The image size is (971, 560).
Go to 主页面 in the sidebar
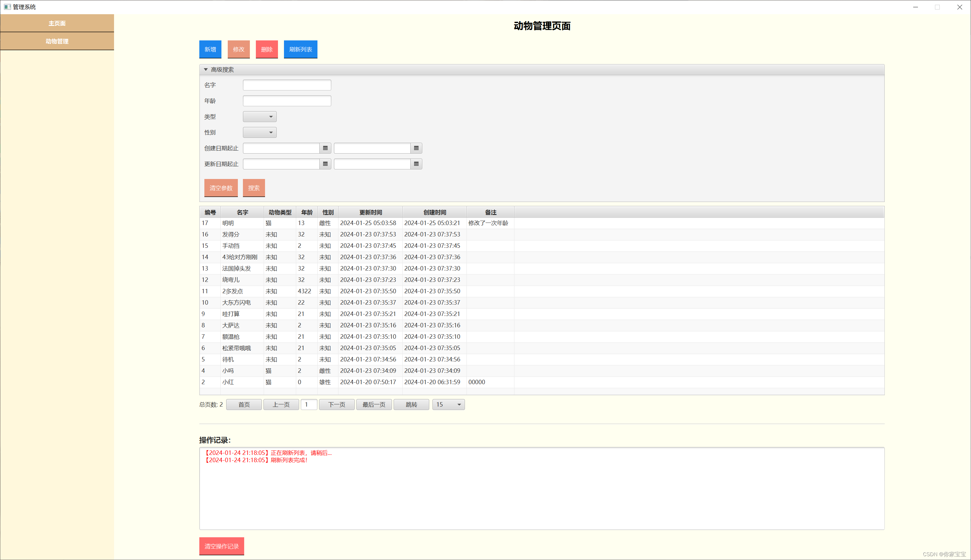(x=57, y=23)
